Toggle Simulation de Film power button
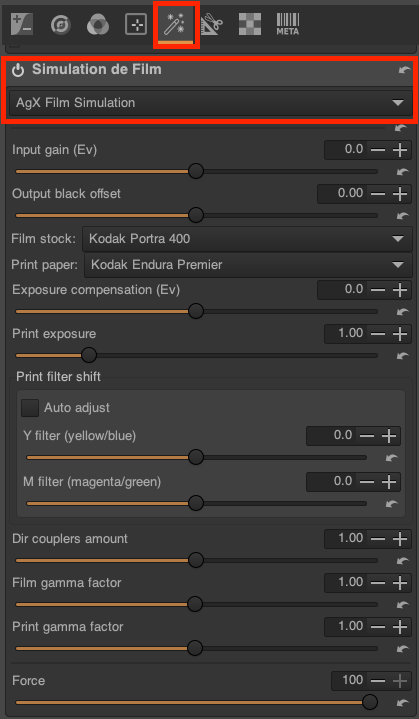Image resolution: width=419 pixels, height=719 pixels. pyautogui.click(x=18, y=71)
